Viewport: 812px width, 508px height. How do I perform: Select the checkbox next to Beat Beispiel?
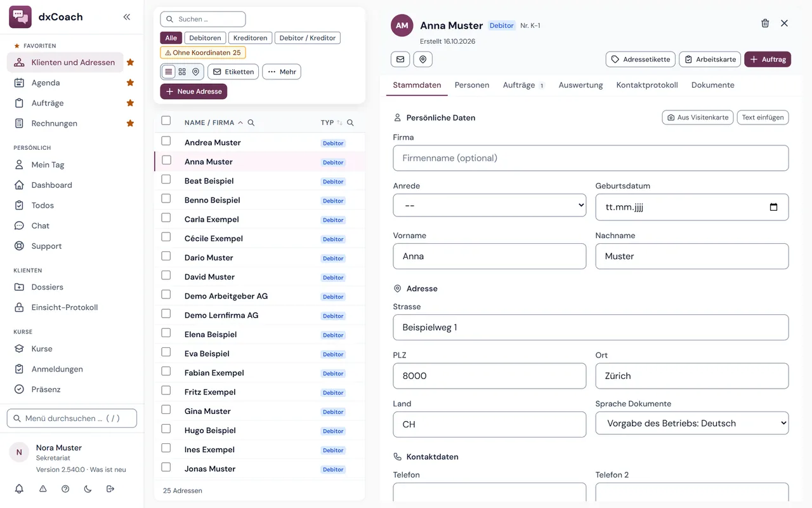[x=166, y=179]
